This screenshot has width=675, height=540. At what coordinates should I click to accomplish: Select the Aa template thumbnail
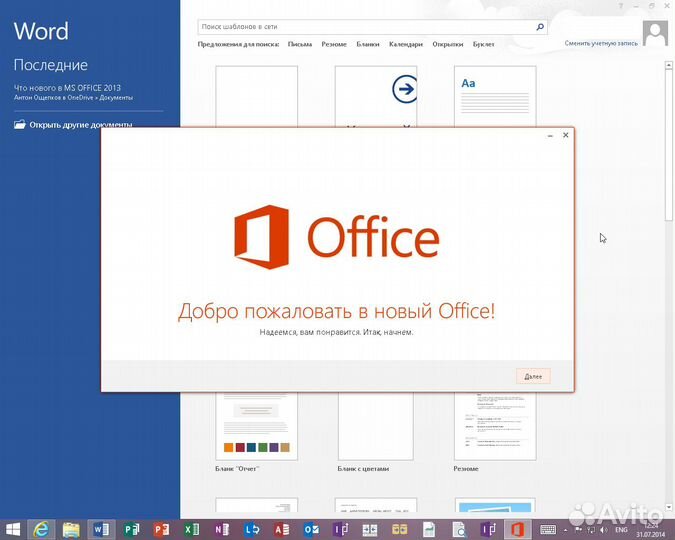495,96
